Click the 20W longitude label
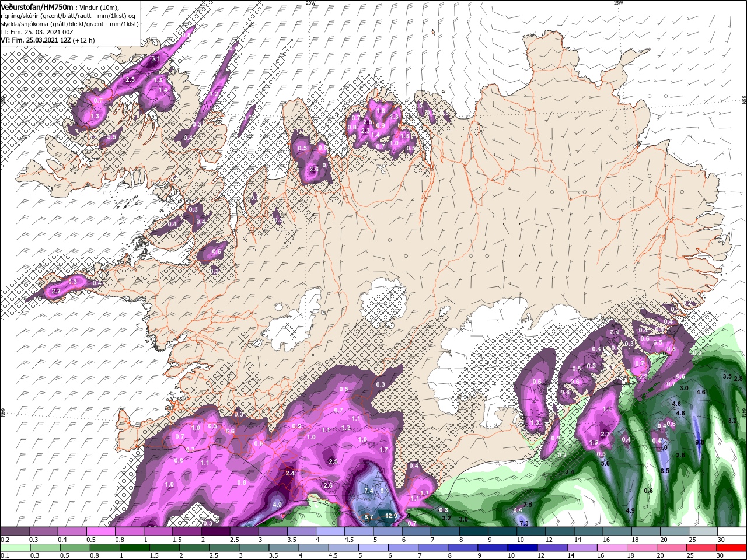 click(310, 3)
